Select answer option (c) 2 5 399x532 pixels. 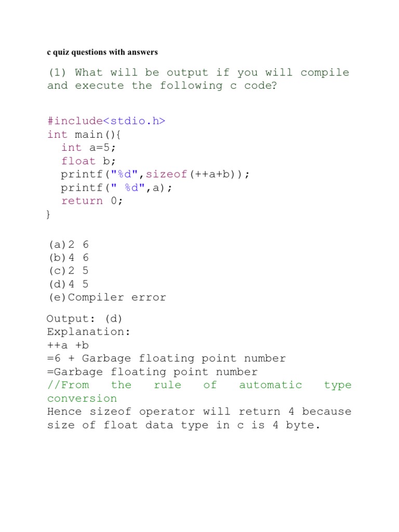[x=69, y=271]
